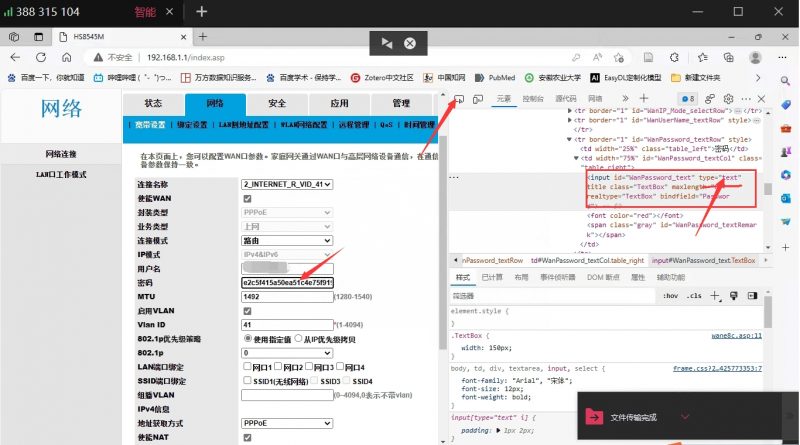800x445 pixels.
Task: Switch to the 管理 router tab
Action: (402, 104)
